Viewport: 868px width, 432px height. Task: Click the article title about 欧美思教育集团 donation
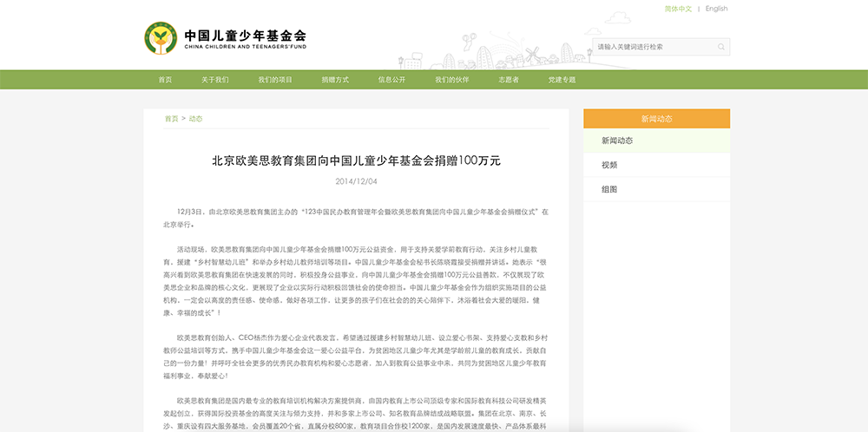coord(357,161)
